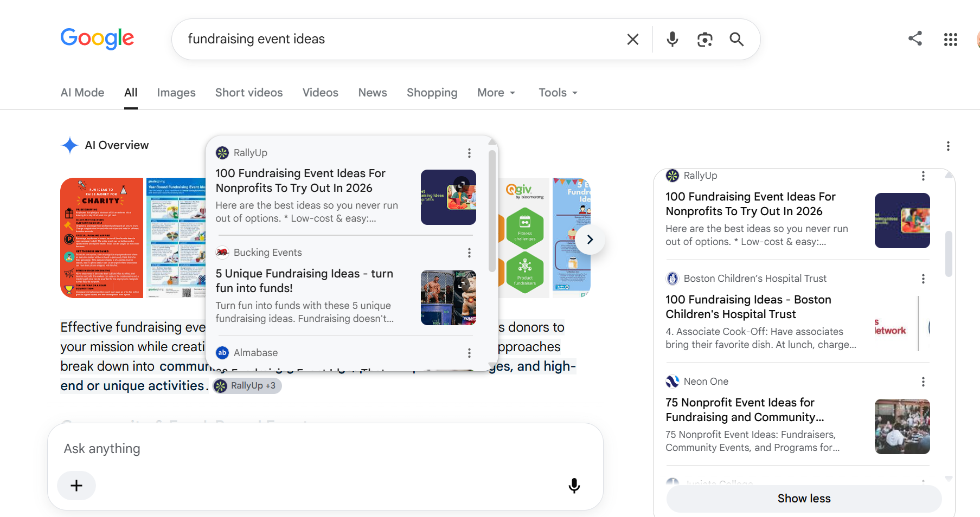Open Bucking Events result thumbnail image
The image size is (980, 517).
(x=449, y=298)
